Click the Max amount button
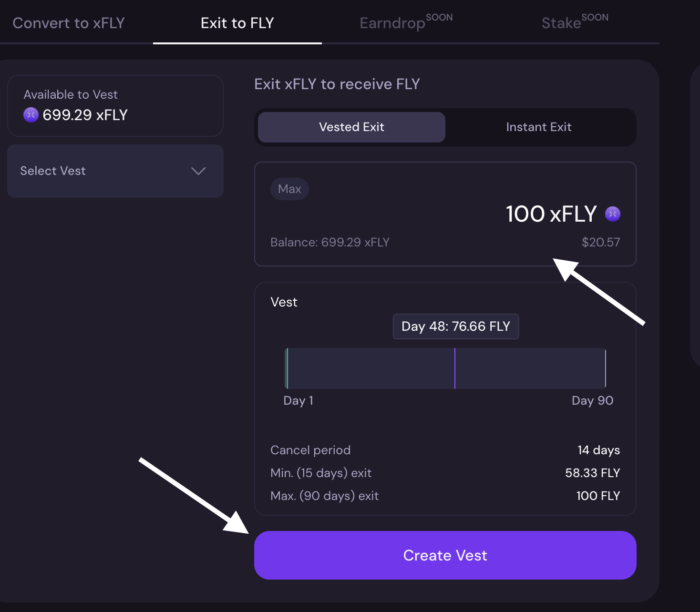This screenshot has width=700, height=612. click(x=289, y=189)
